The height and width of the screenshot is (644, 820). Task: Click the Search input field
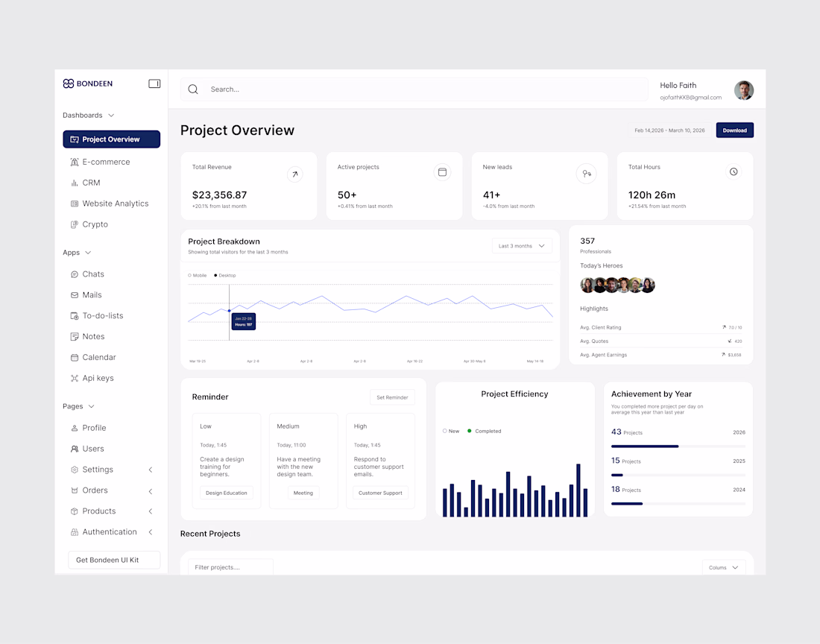pyautogui.click(x=414, y=89)
